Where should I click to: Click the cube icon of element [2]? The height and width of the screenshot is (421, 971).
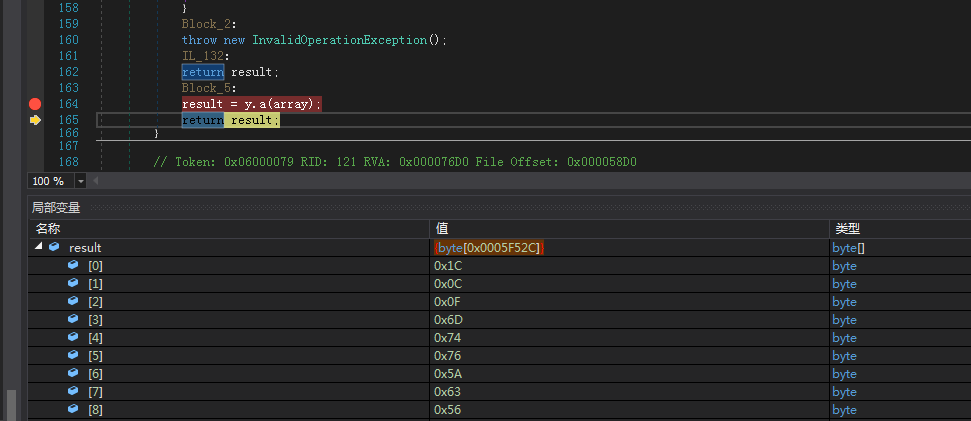(74, 300)
